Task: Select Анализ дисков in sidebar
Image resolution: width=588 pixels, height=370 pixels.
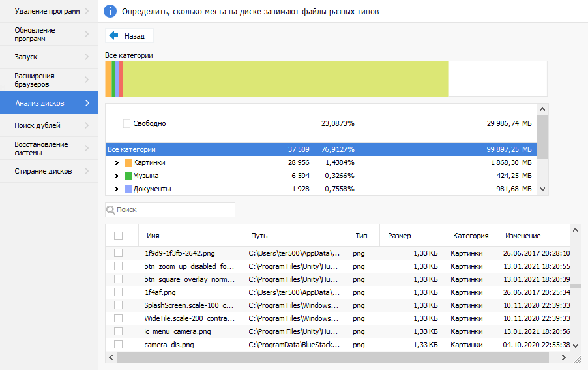Action: [49, 103]
